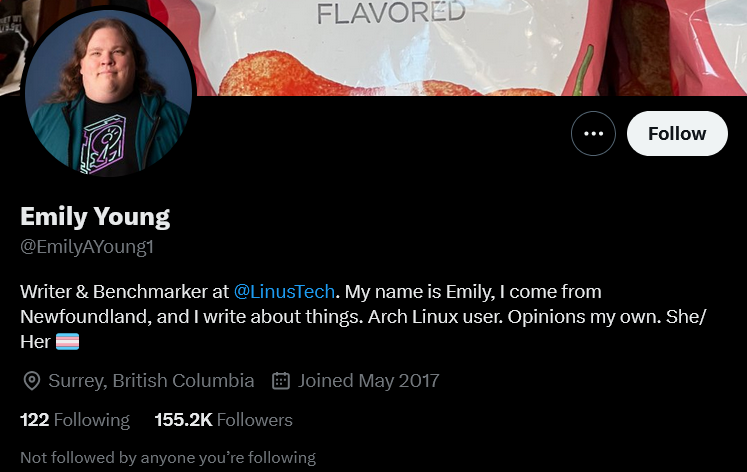This screenshot has height=472, width=747.
Task: Open the circular profile avatar photo
Action: 109,92
